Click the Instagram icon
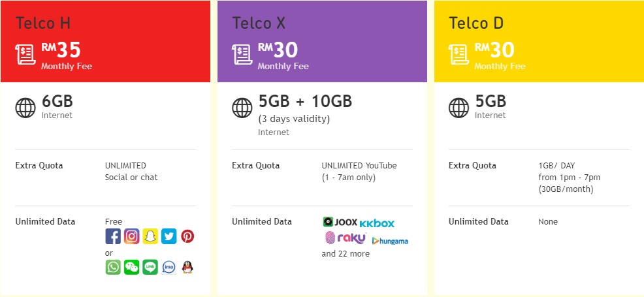644x297 pixels. pos(132,236)
